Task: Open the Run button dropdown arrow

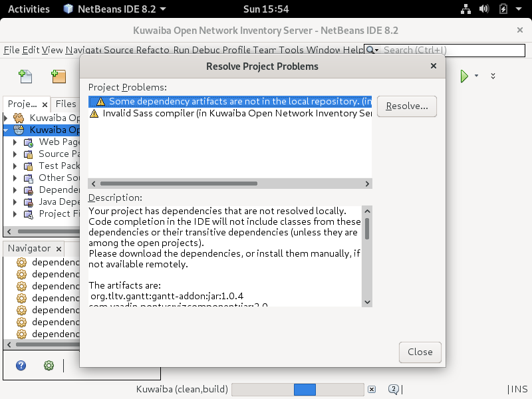Action: click(x=476, y=76)
